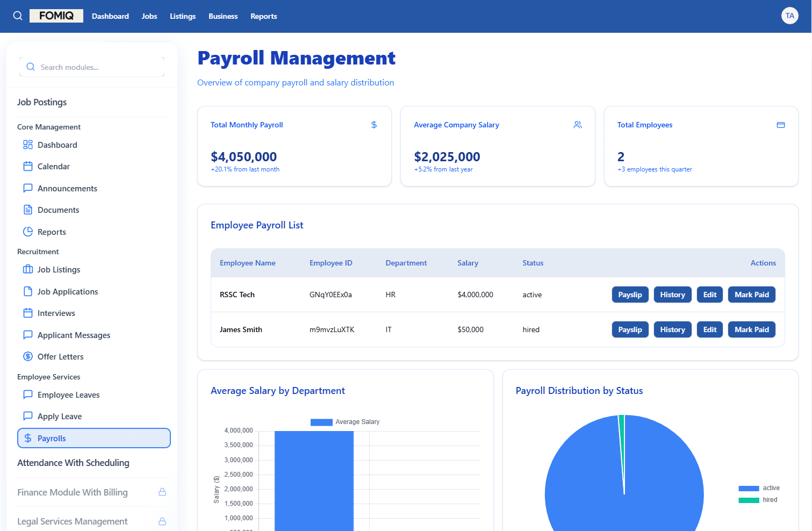
Task: Click the Calendar icon in sidebar
Action: (28, 167)
